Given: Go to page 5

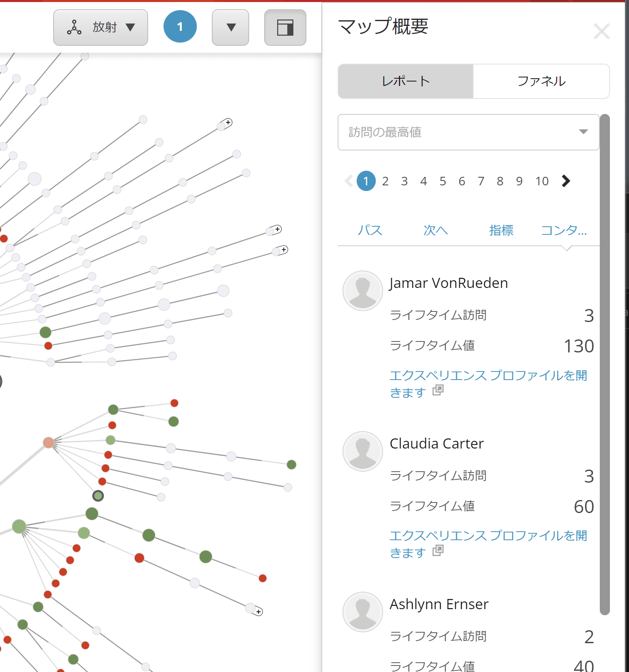Looking at the screenshot, I should coord(442,181).
